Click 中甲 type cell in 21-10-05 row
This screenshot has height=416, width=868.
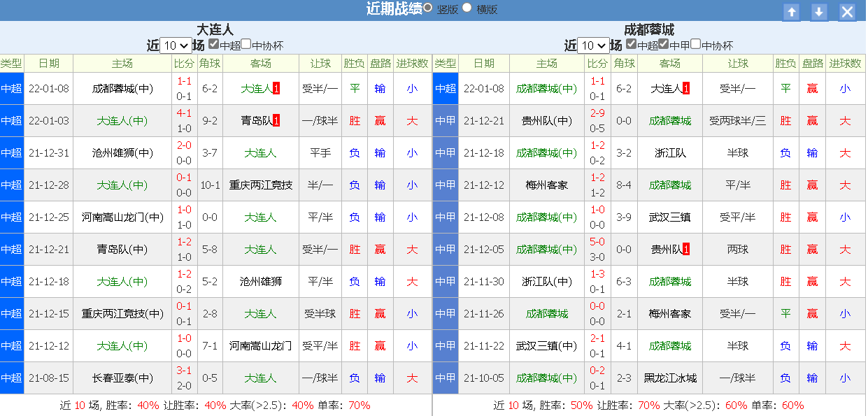446,378
